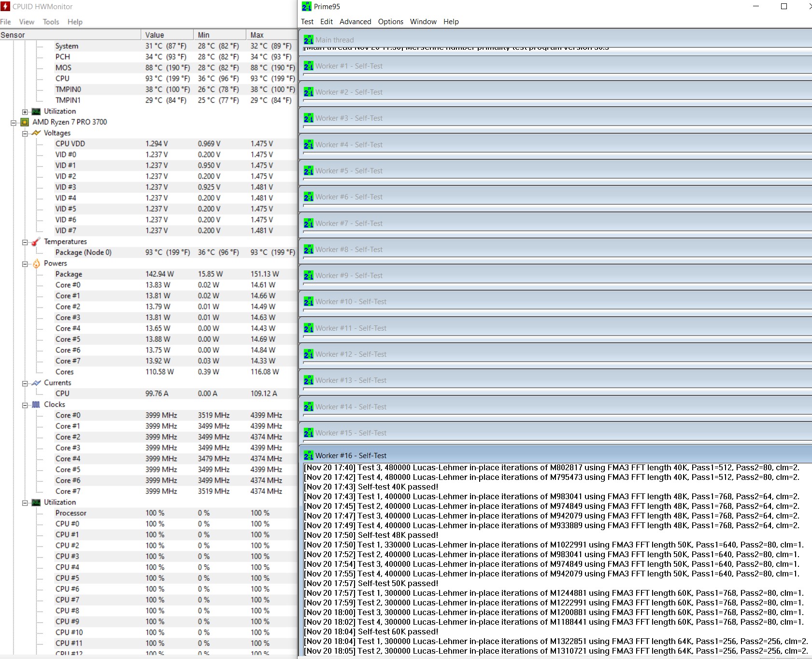The height and width of the screenshot is (659, 812).
Task: Click the Worker #11 Self-Test window icon
Action: point(309,328)
